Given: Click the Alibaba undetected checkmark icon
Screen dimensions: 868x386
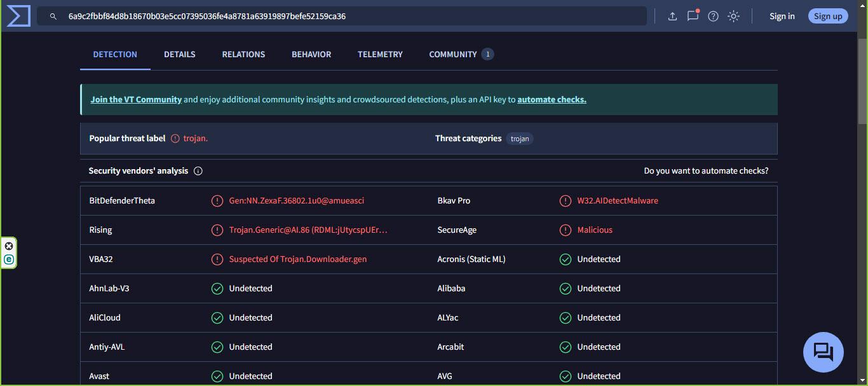Looking at the screenshot, I should [x=566, y=289].
